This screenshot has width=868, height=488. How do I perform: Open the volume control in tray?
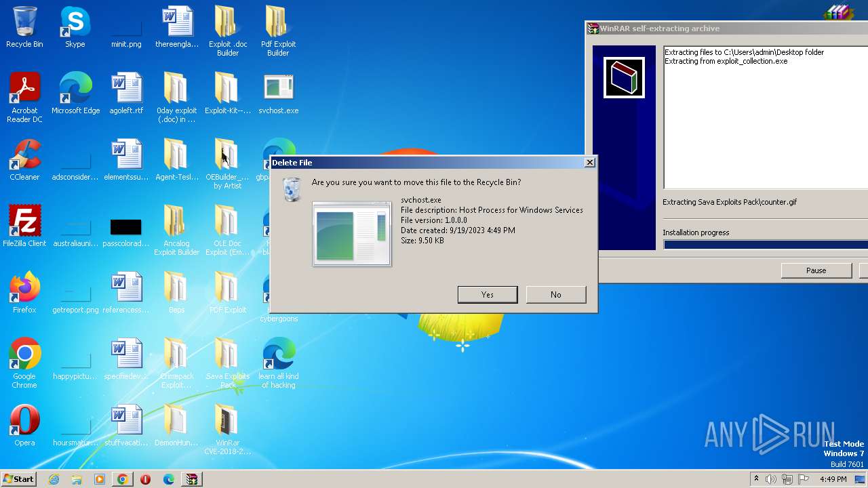click(x=771, y=479)
